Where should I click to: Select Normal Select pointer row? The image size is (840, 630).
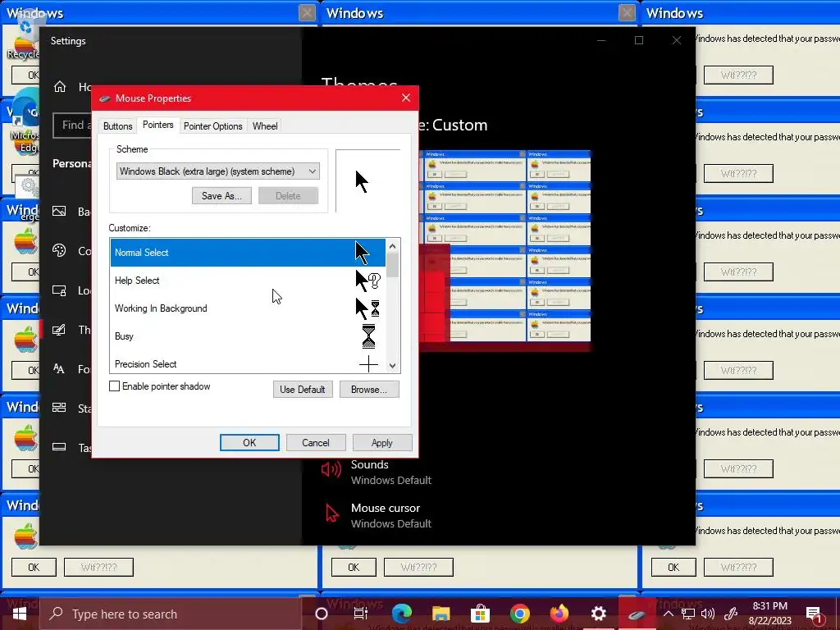pos(248,253)
